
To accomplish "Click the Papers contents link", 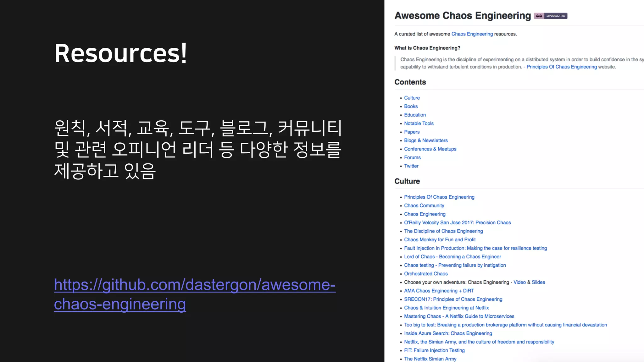I will click(x=412, y=132).
